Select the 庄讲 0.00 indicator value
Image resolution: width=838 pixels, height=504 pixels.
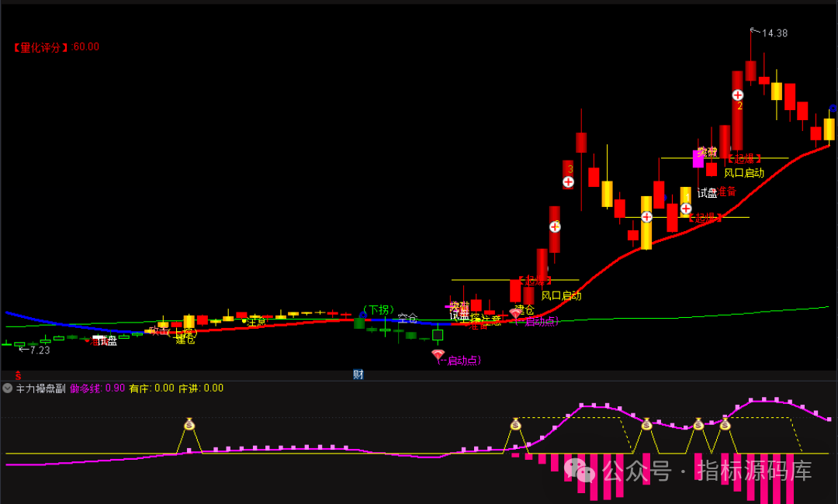pyautogui.click(x=201, y=388)
